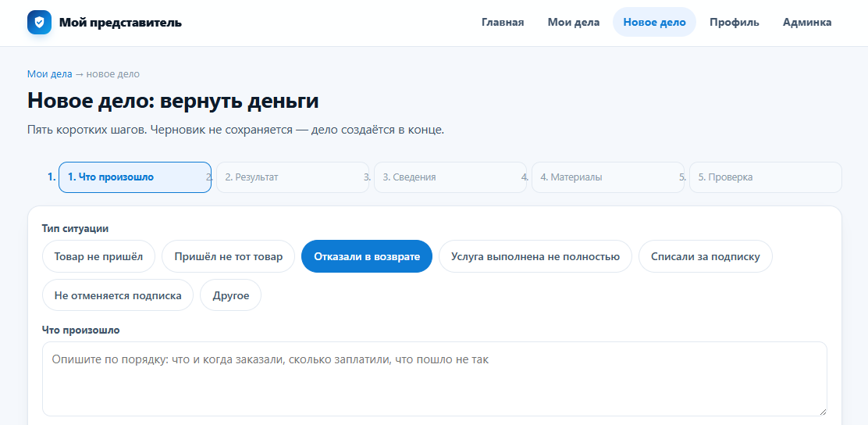Switch to step 3. Сведения
This screenshot has width=868, height=425.
(450, 177)
